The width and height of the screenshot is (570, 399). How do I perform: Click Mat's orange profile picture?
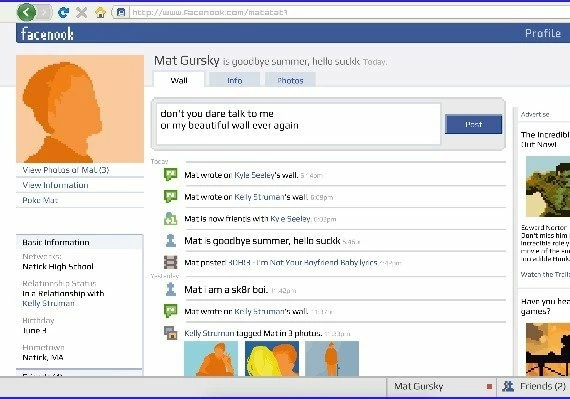point(80,109)
